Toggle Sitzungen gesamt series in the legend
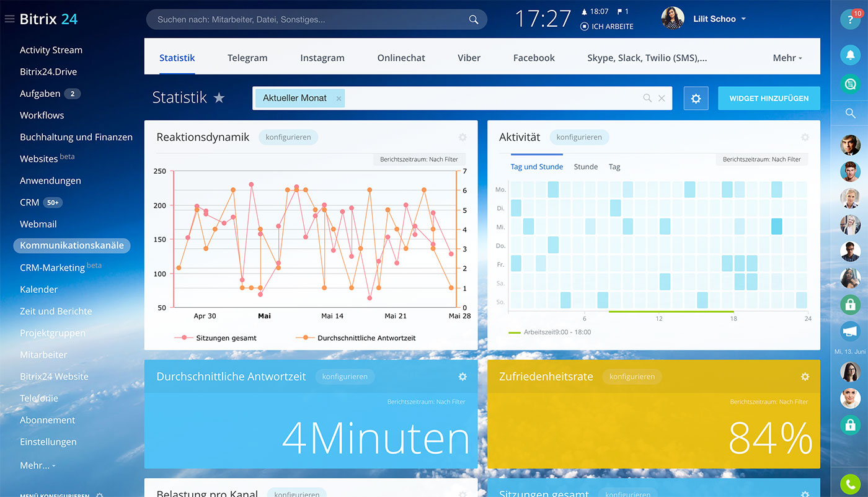 click(x=216, y=338)
